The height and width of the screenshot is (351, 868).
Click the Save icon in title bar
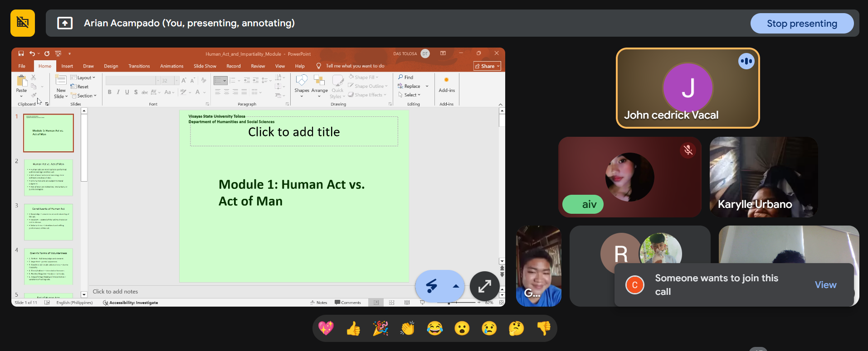pos(21,53)
